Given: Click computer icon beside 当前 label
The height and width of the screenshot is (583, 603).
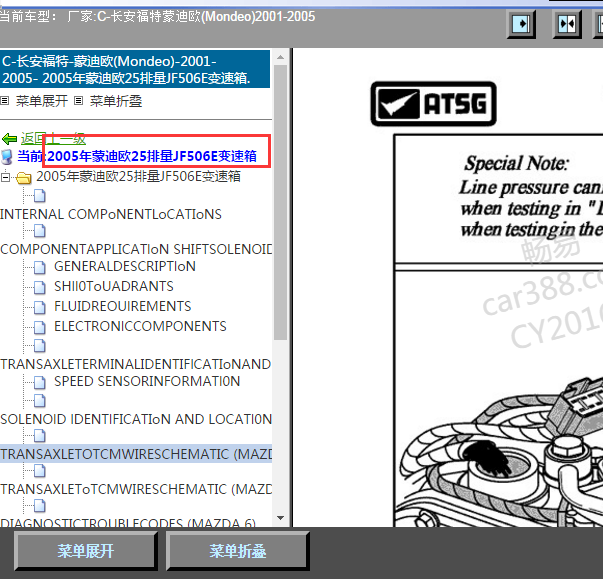Looking at the screenshot, I should coord(7,157).
